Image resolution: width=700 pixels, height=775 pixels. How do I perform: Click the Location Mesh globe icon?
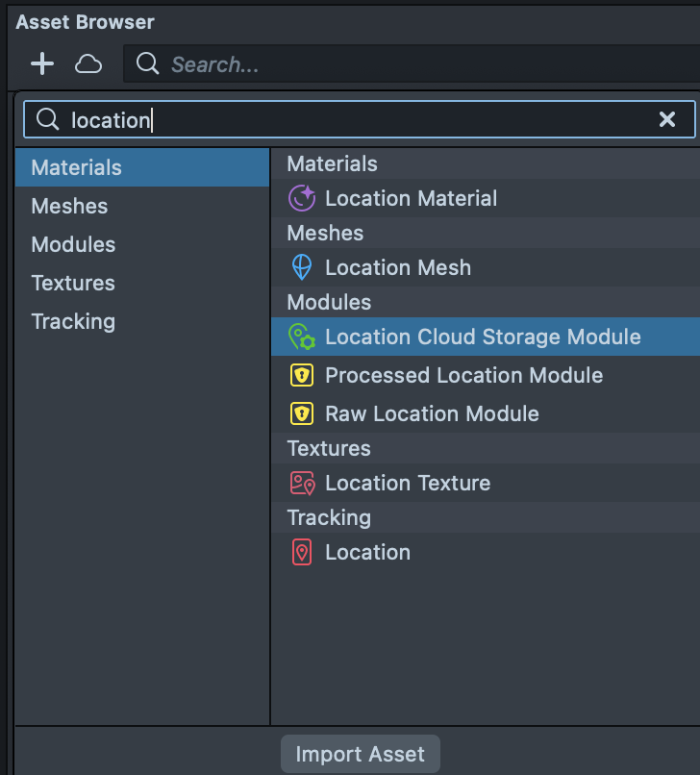coord(302,268)
